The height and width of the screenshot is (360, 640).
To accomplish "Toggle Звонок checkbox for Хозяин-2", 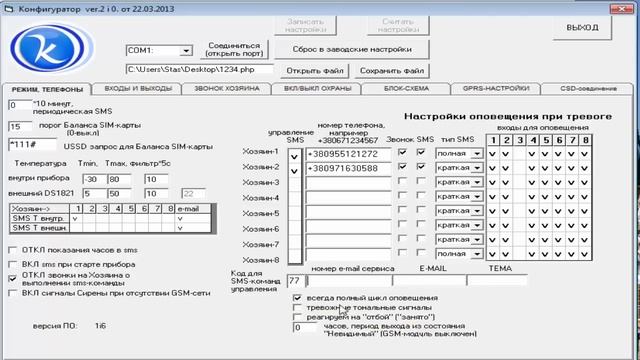I will [x=402, y=167].
